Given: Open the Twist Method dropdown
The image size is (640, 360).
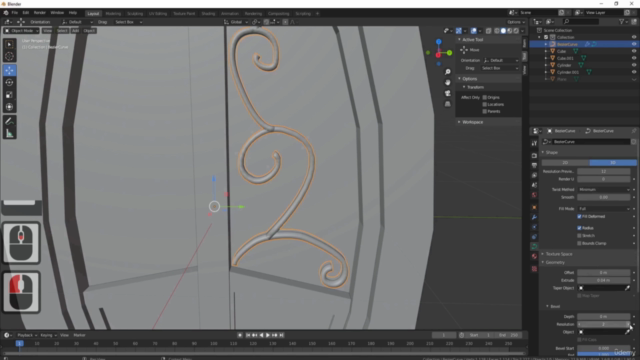Looking at the screenshot, I should (x=604, y=189).
